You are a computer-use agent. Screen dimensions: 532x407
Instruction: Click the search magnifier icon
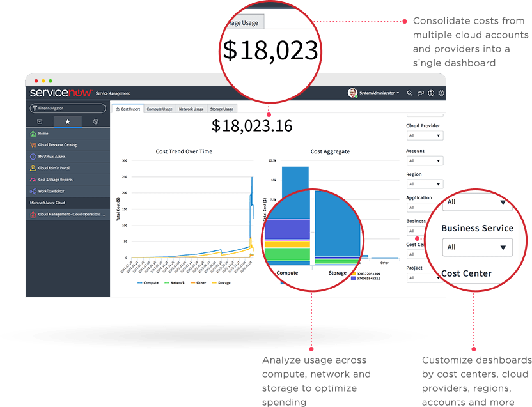pos(410,93)
